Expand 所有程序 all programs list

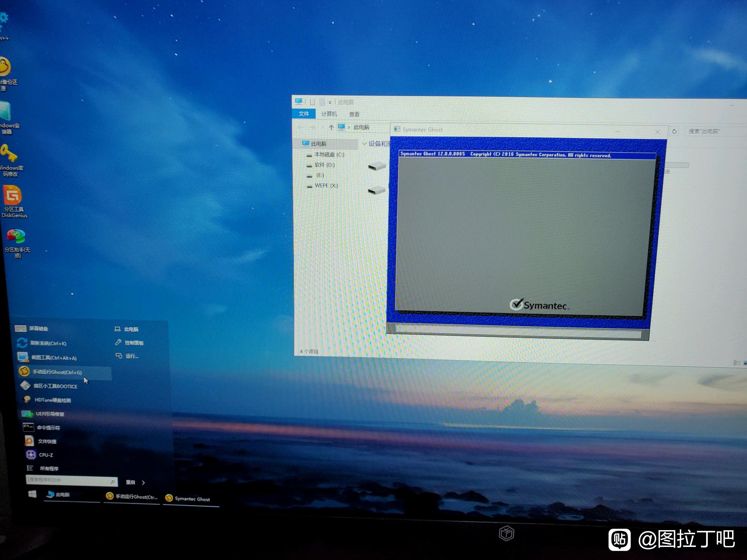click(43, 468)
